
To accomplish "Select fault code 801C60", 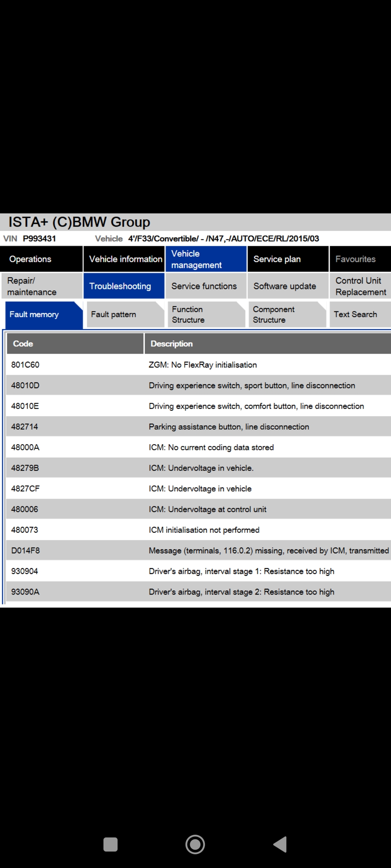I will click(25, 365).
